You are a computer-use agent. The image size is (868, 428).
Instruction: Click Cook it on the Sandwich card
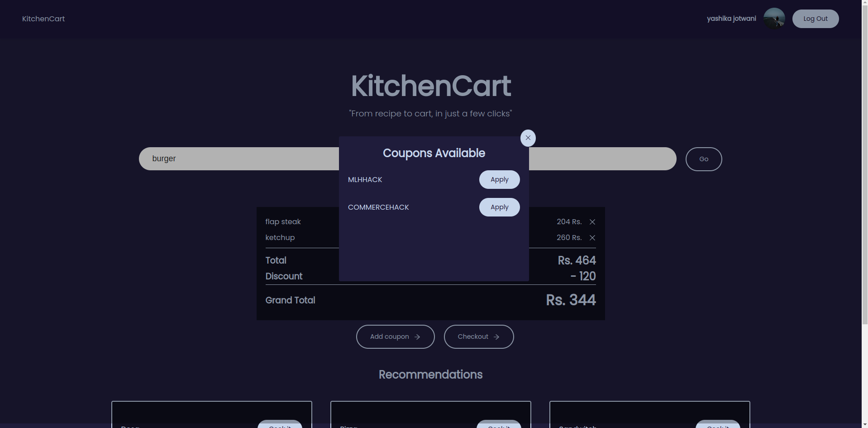(x=717, y=425)
